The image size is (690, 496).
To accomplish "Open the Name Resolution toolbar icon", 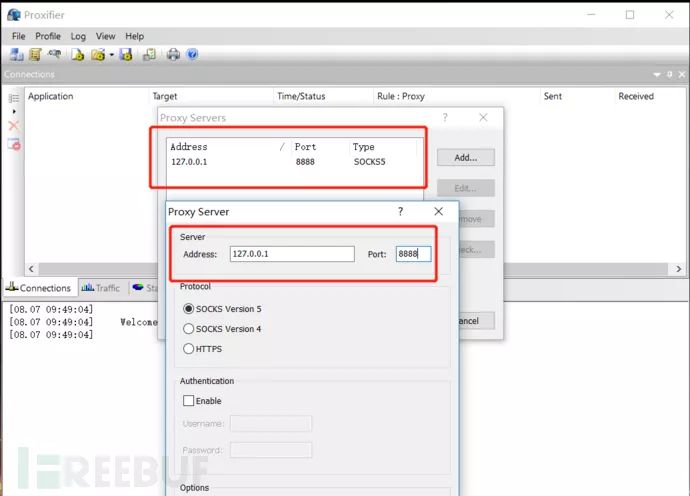I will (55, 54).
